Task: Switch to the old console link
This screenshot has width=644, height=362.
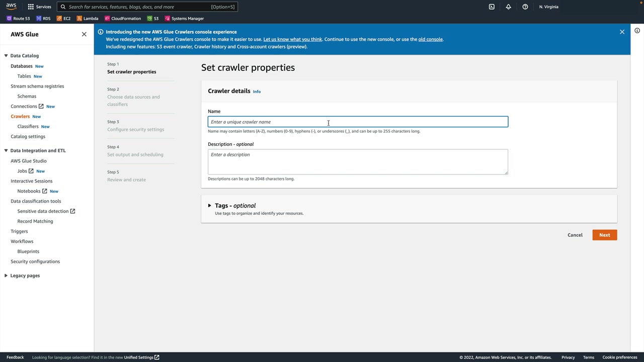Action: 430,39
